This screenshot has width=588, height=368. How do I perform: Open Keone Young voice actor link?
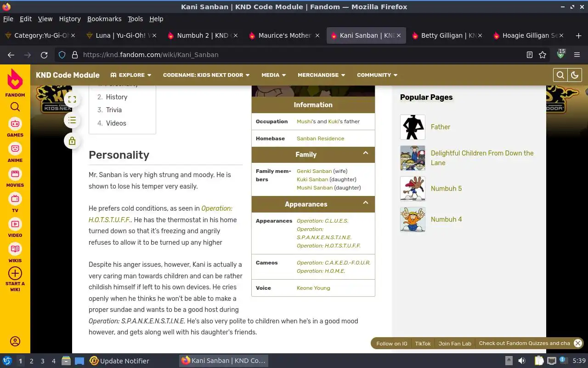point(313,288)
